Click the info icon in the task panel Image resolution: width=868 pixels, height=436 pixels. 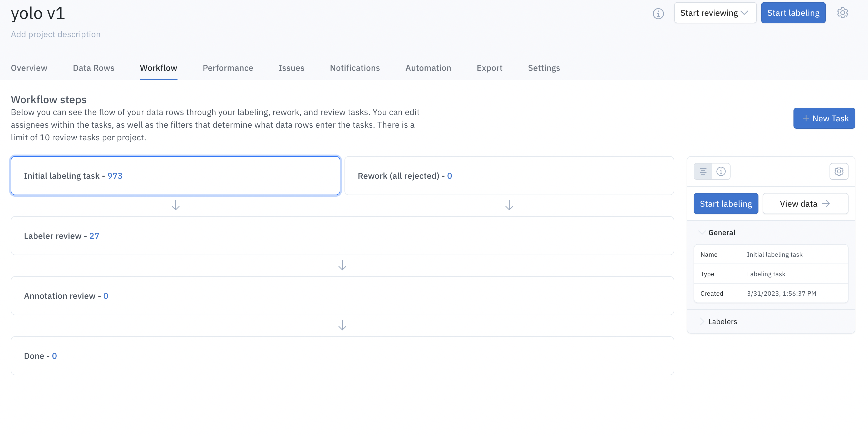coord(721,171)
